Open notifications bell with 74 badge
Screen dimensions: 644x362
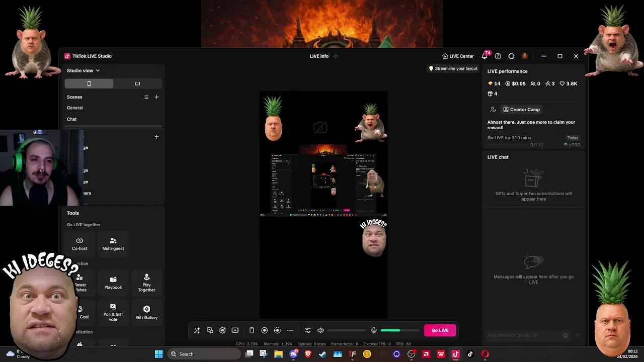click(x=485, y=56)
